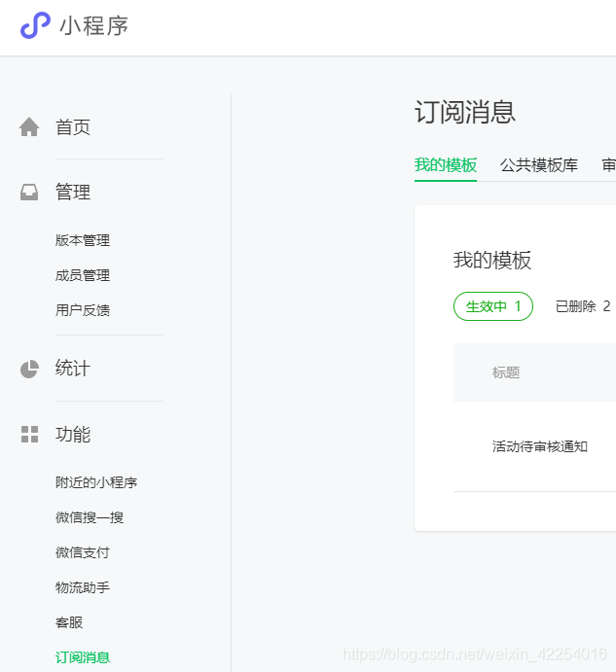
Task: Click the 活动待审核通知 template row
Action: (x=540, y=446)
